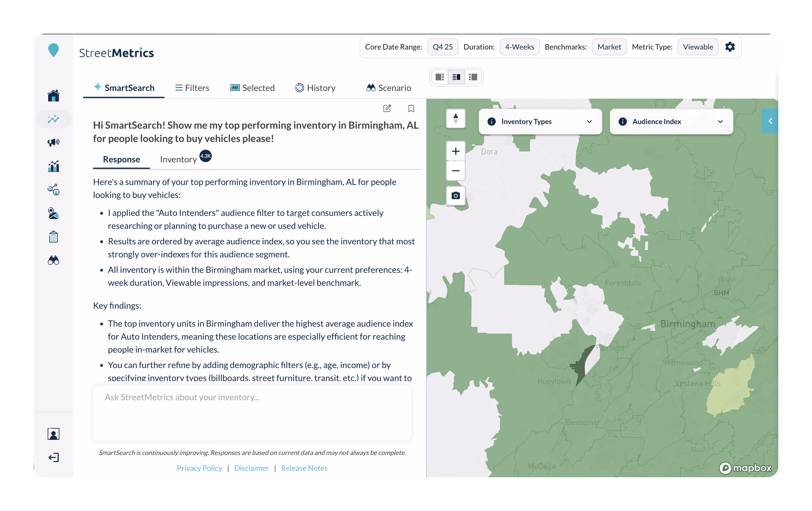Click the Inventory Types info icon
Viewport: 812px width, 511px height.
click(x=492, y=121)
